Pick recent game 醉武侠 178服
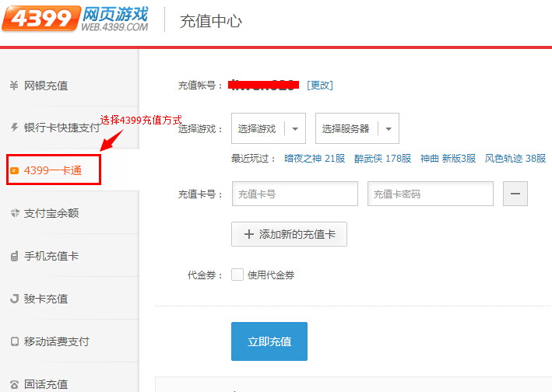 tap(383, 159)
